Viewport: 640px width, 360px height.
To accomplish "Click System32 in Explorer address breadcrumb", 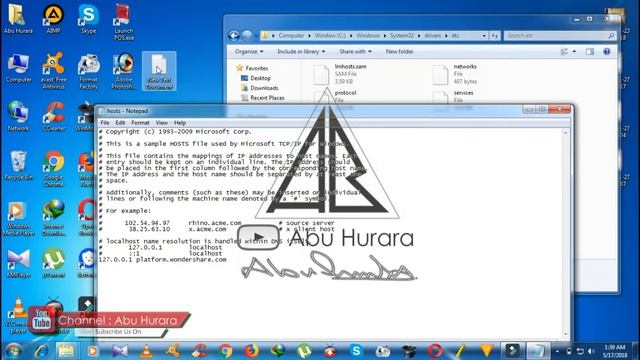I will tap(401, 36).
